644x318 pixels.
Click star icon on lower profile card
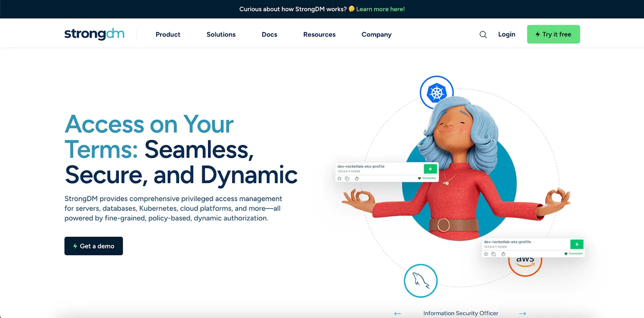(x=486, y=254)
